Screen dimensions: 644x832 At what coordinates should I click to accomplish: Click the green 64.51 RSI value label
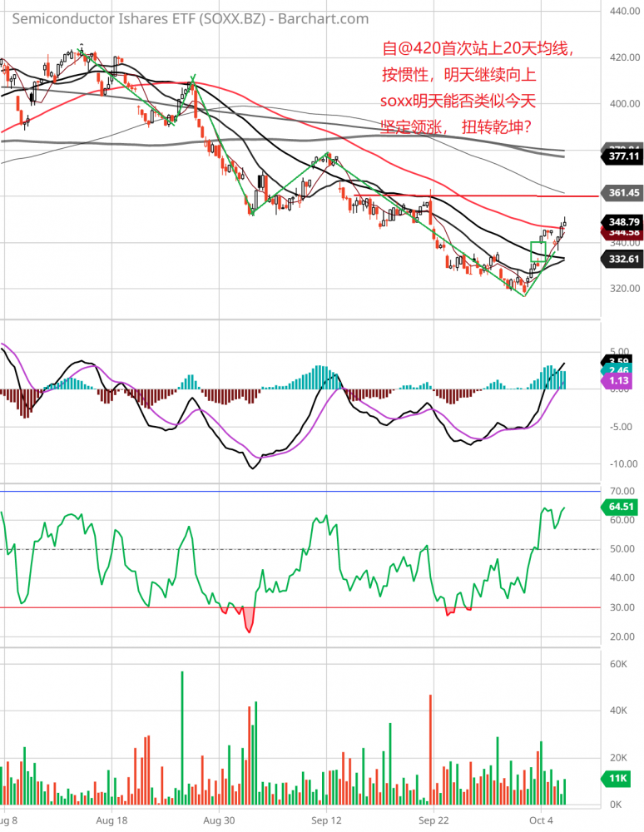[622, 506]
